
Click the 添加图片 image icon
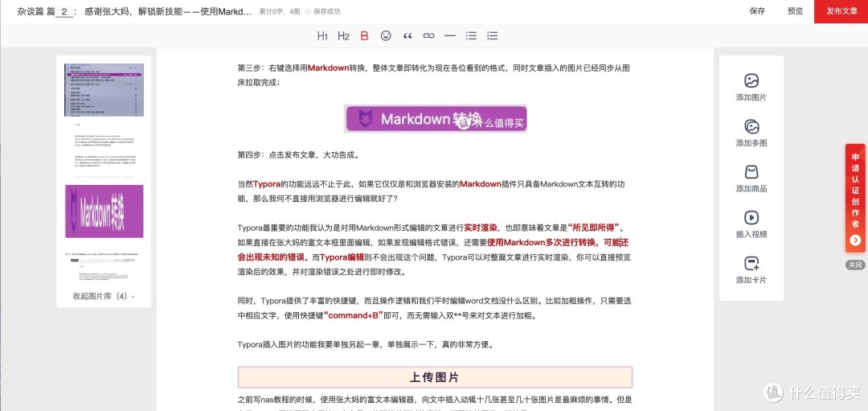[751, 81]
